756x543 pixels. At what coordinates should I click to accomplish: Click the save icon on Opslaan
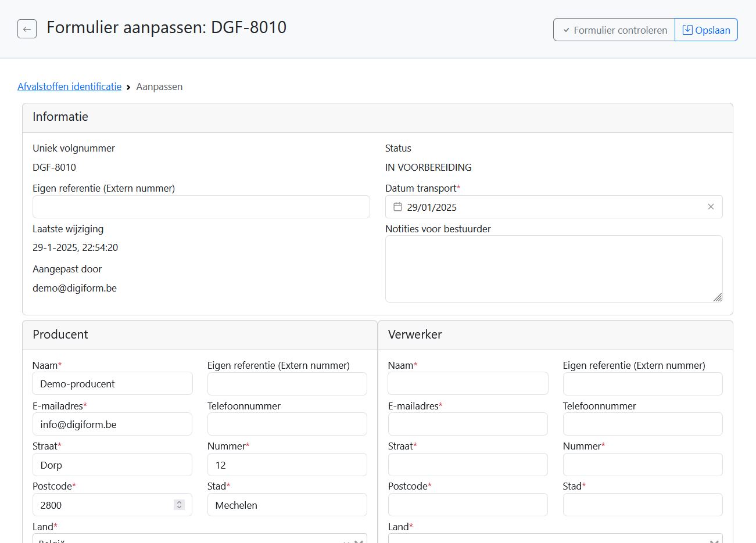point(687,30)
